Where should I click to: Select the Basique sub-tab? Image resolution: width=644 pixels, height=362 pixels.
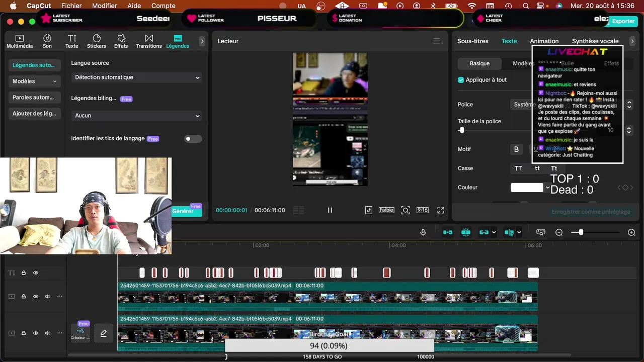pos(479,63)
